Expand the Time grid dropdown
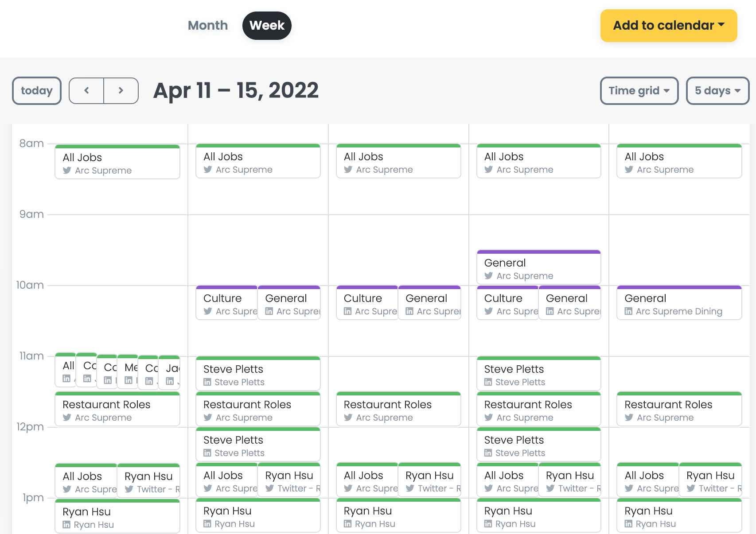 [639, 91]
